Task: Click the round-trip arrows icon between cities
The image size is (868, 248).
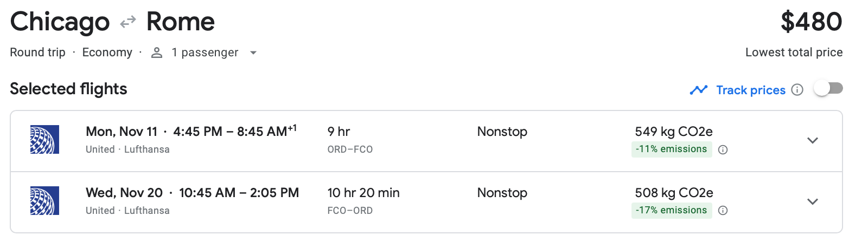Action: (x=128, y=22)
